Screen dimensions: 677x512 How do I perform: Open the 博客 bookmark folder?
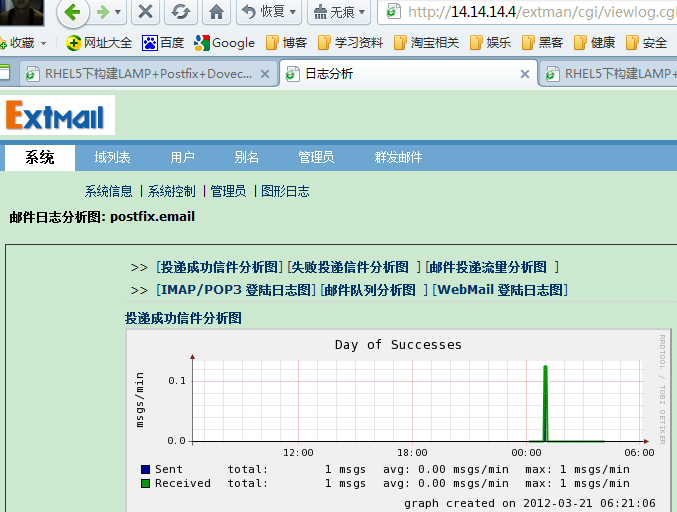[287, 43]
